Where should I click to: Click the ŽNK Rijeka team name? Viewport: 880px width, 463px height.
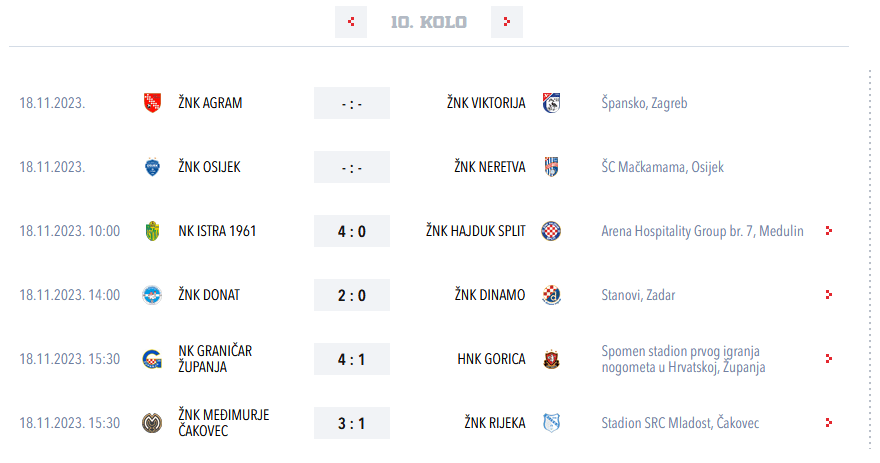[x=494, y=423]
